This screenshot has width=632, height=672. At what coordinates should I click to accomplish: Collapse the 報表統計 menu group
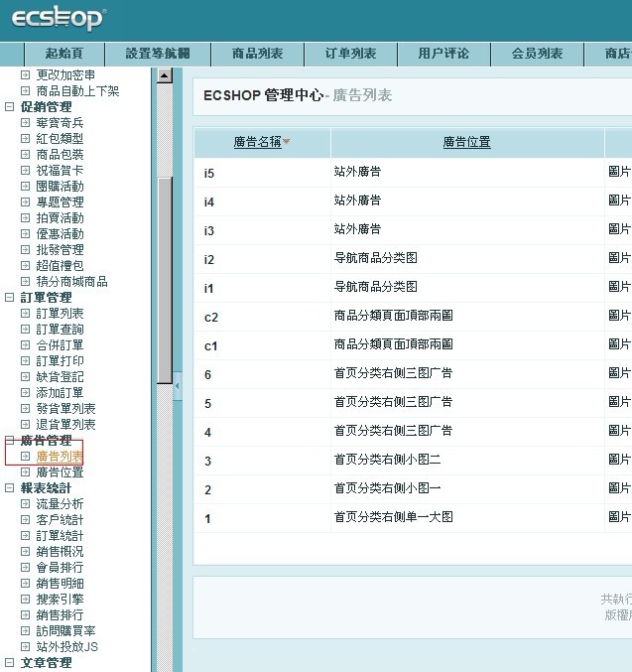click(x=10, y=488)
